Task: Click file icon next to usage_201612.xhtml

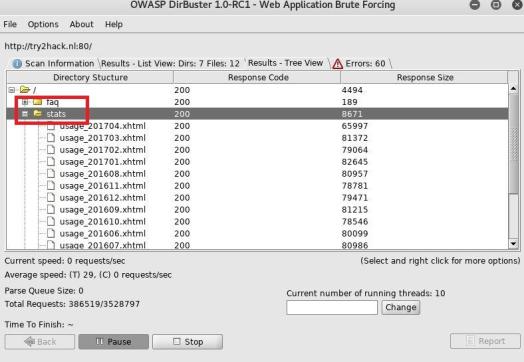Action: [x=51, y=198]
